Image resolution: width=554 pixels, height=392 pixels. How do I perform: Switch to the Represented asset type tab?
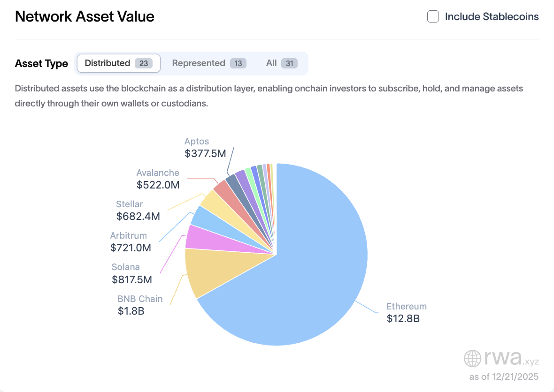click(x=209, y=63)
